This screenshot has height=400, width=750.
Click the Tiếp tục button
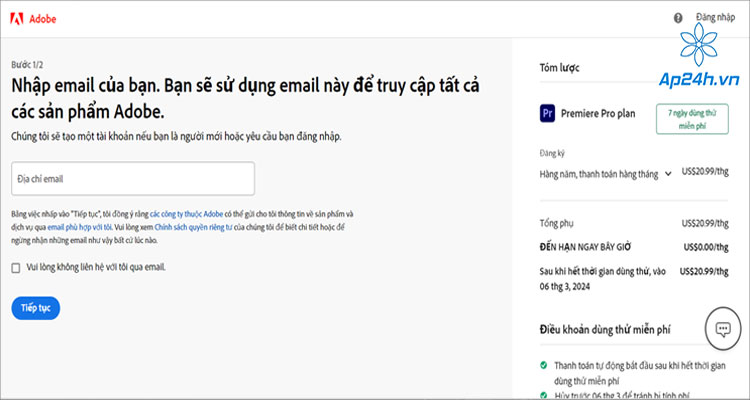tap(36, 308)
